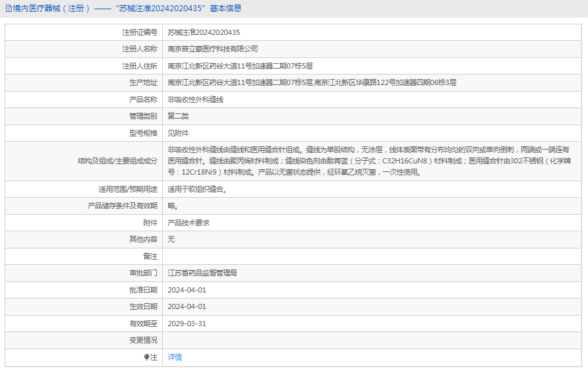
Task: Select product name 非吸收性外科缝线
Action: pyautogui.click(x=195, y=100)
